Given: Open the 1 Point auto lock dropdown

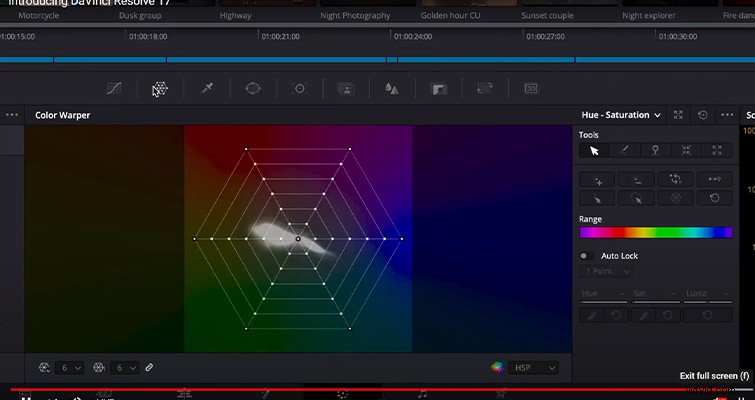Looking at the screenshot, I should click(606, 271).
